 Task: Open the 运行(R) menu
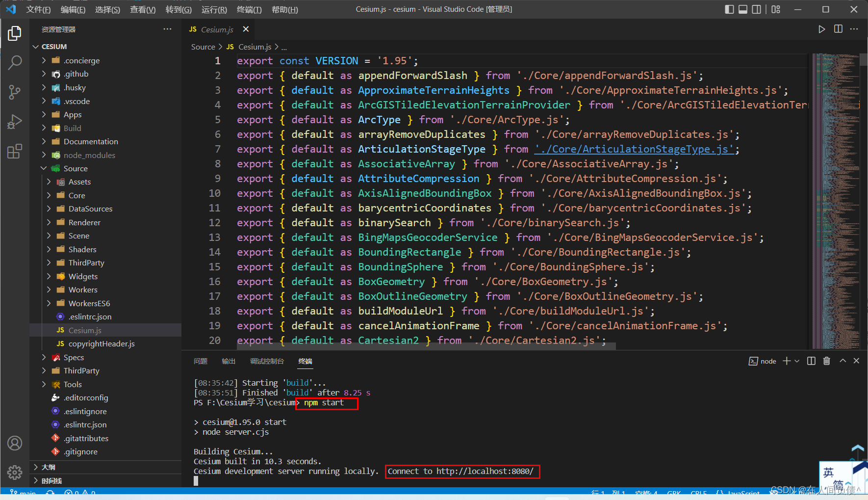click(x=214, y=9)
